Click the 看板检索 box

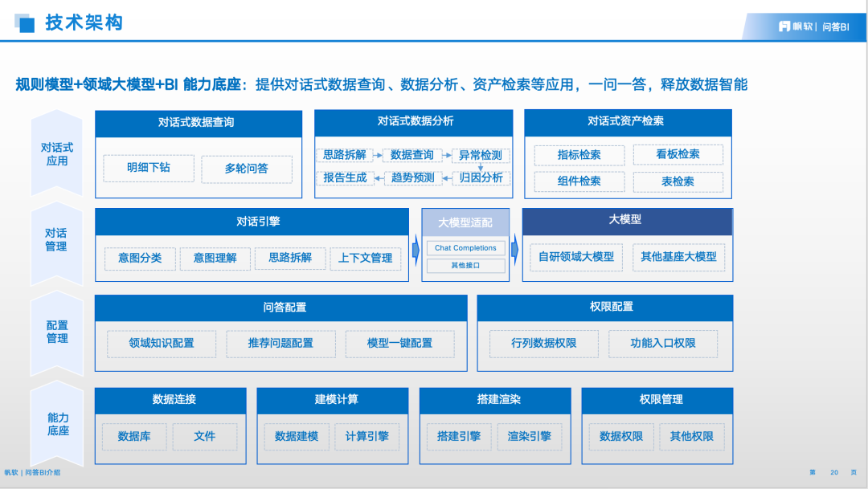point(678,154)
